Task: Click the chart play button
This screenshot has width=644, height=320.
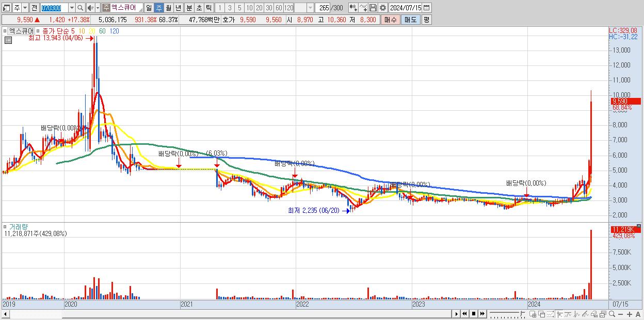Action: (x=456, y=314)
